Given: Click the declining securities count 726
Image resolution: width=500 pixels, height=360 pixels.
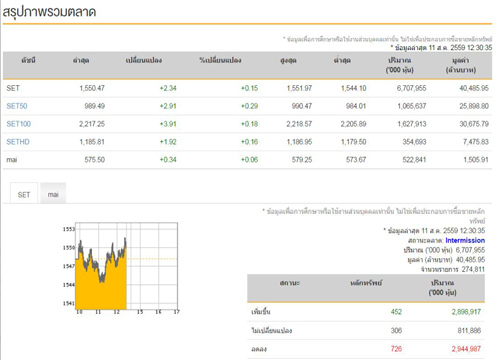Looking at the screenshot, I should pos(396,349).
